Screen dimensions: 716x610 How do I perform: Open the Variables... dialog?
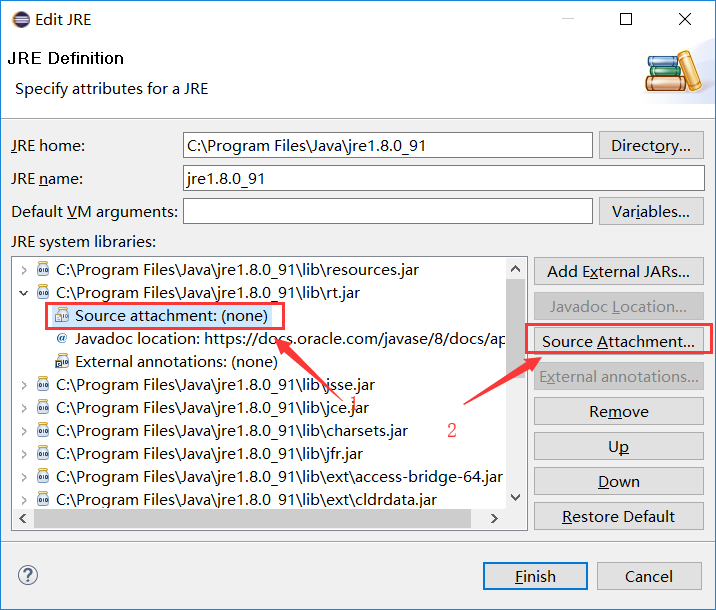(651, 211)
